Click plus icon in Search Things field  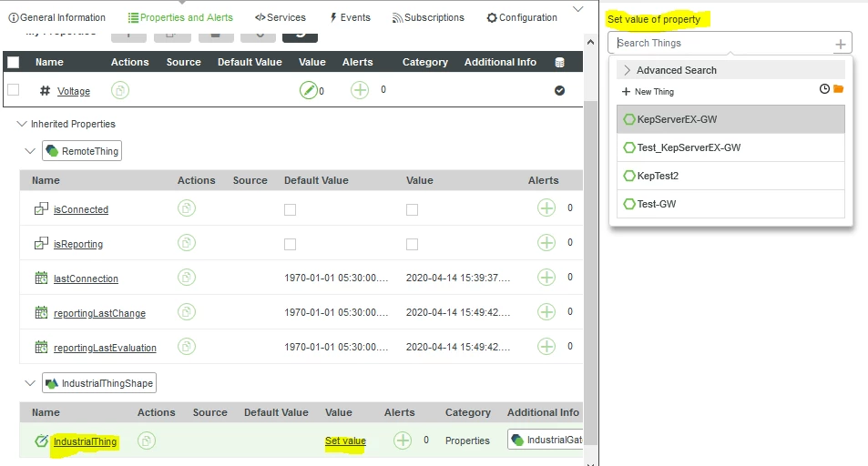click(841, 44)
